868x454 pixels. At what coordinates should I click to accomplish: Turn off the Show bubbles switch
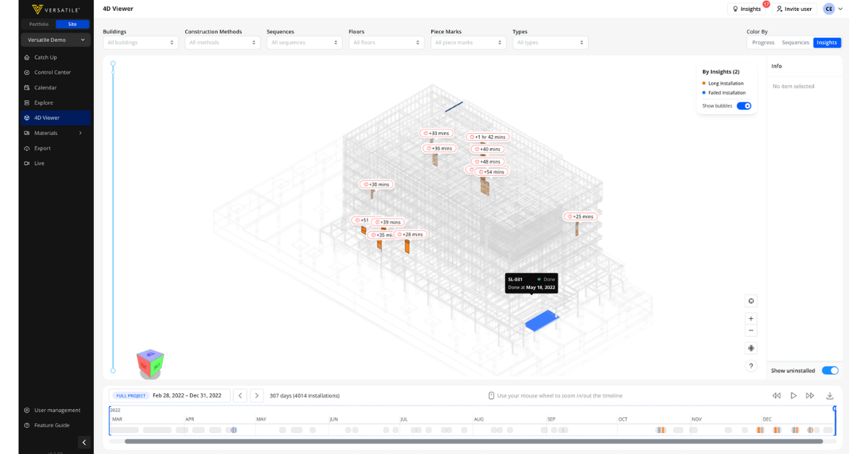[x=744, y=106]
